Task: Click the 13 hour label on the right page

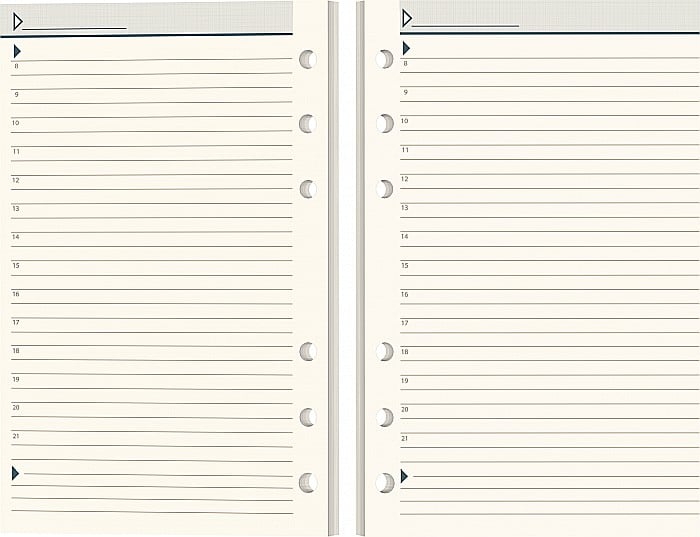Action: coord(404,208)
